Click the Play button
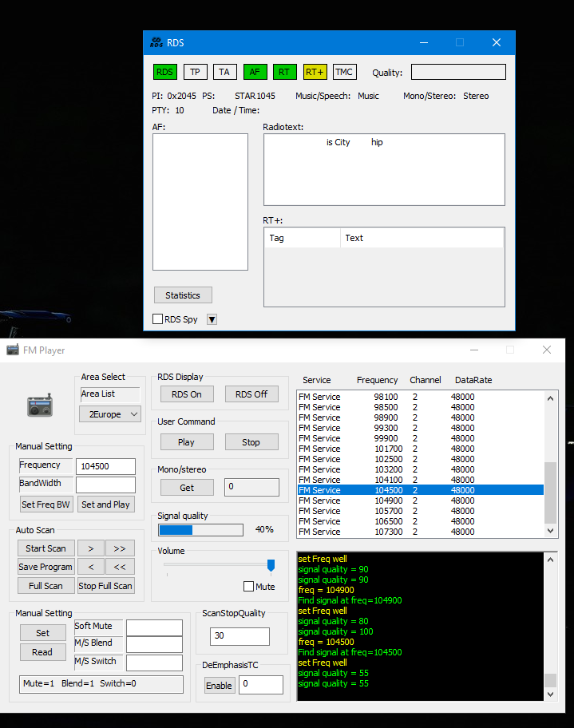Screen dimensions: 574x728 [x=186, y=442]
